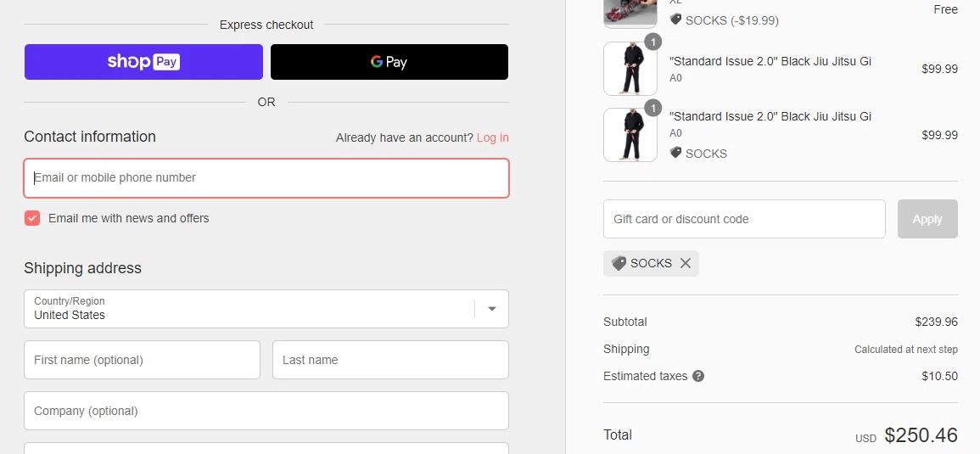Image resolution: width=980 pixels, height=454 pixels.
Task: Pay with Google Pay express checkout
Action: coord(389,62)
